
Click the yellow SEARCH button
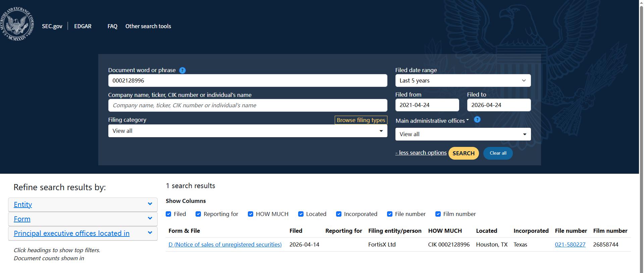click(464, 153)
